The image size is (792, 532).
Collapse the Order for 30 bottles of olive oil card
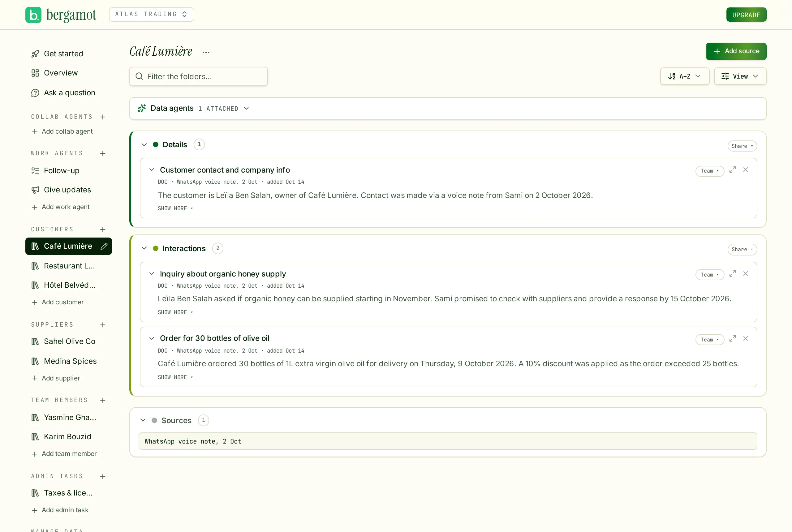pyautogui.click(x=152, y=339)
